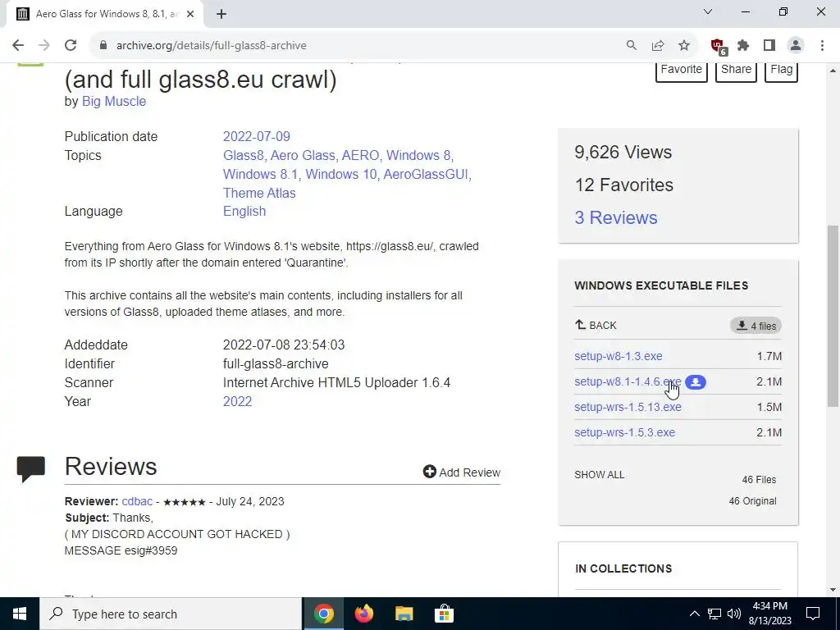Click the volume speaker tray icon
Image resolution: width=840 pixels, height=630 pixels.
coord(734,614)
